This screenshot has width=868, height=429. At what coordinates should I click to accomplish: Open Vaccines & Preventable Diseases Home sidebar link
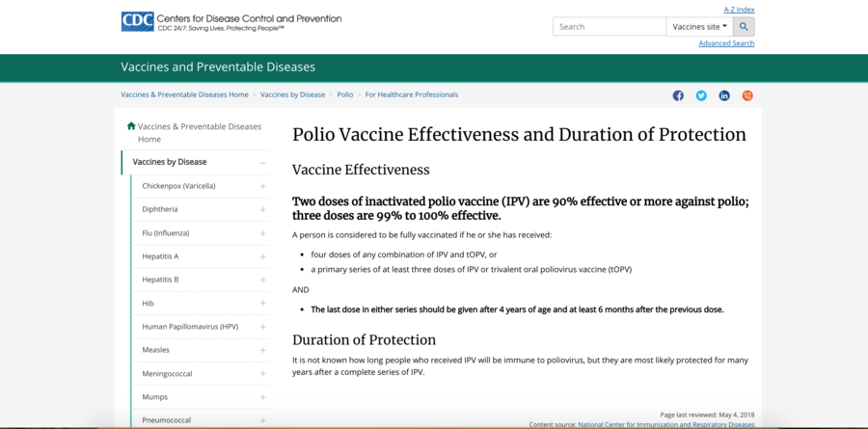pos(200,133)
